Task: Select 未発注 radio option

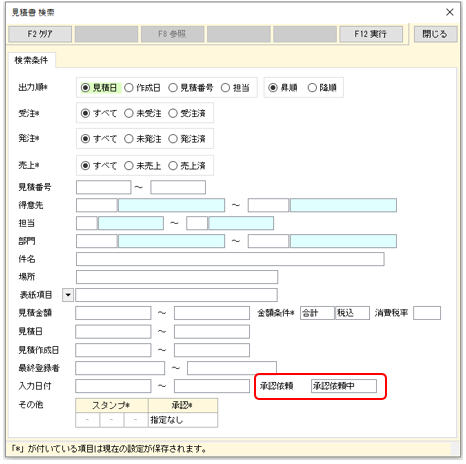Action: tap(143, 139)
